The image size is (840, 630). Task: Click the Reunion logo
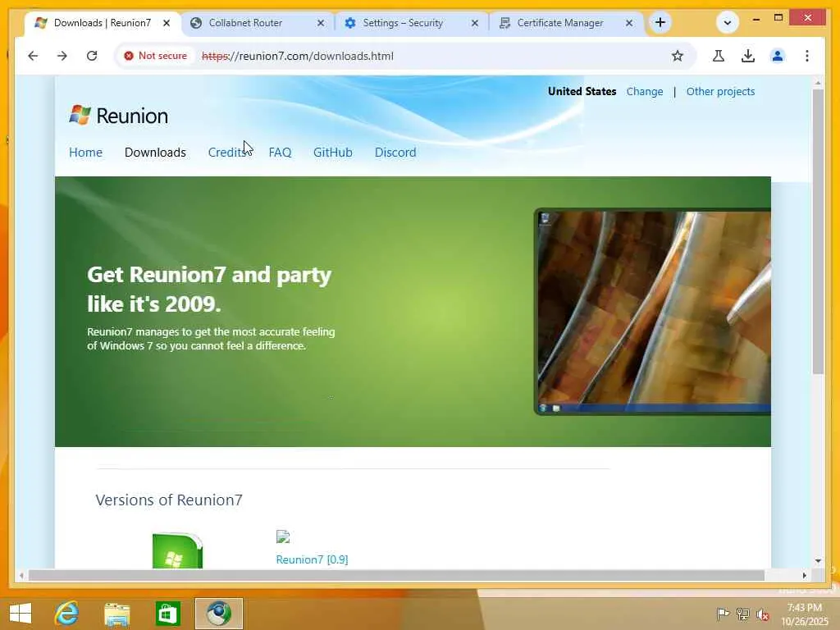(118, 115)
